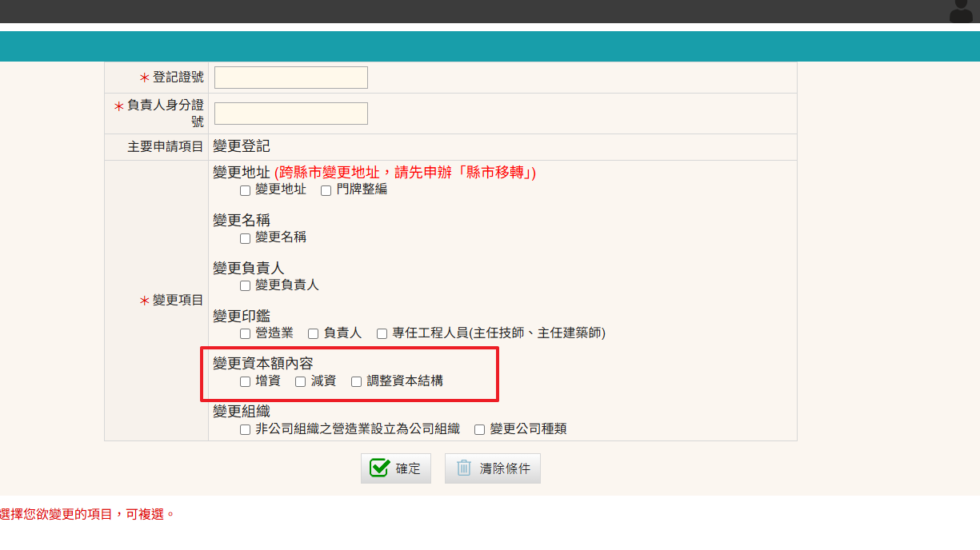Focus the 登記證號 input field
The width and height of the screenshot is (980, 550).
pyautogui.click(x=290, y=78)
